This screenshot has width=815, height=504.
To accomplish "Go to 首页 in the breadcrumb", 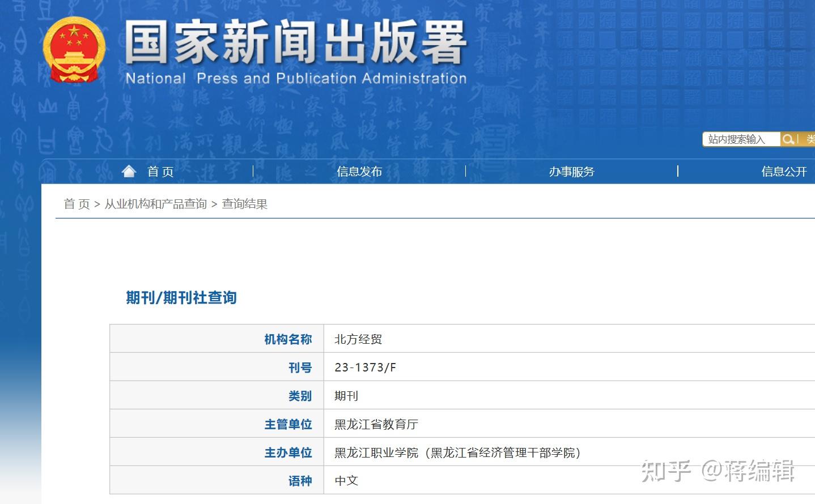I will [77, 204].
